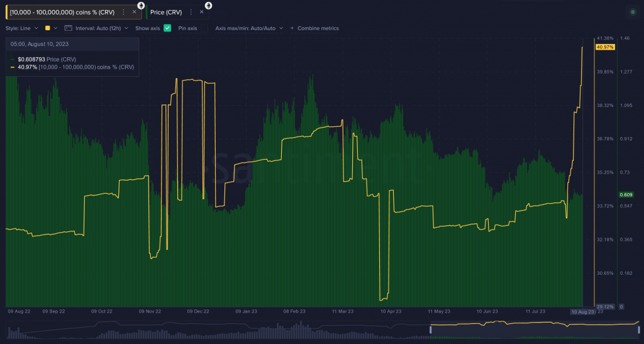Remove the coins % (CRV) metric
Viewport: 644px width, 344px height.
point(134,12)
